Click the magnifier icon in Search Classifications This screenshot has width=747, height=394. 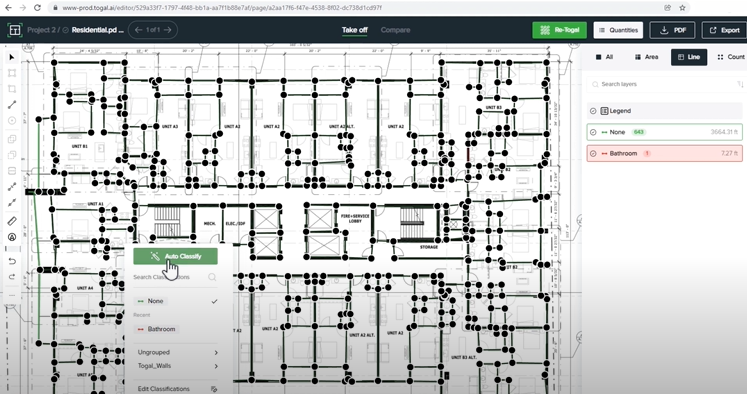tap(212, 277)
